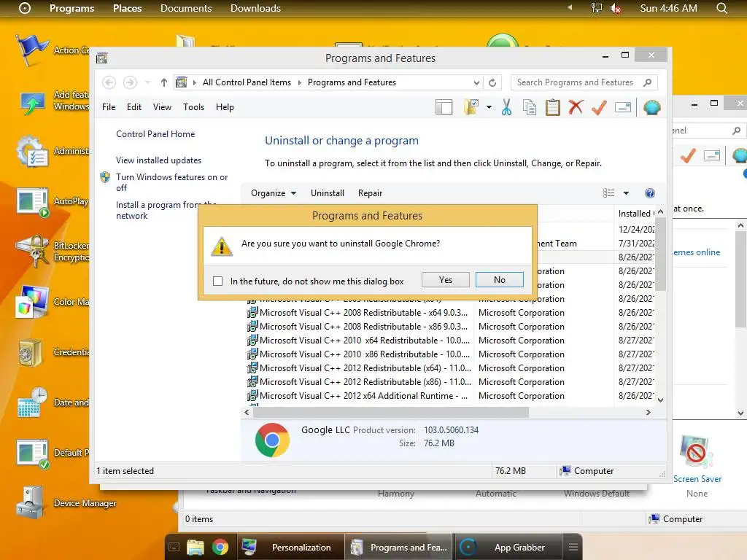Click the muted volume tray icon

616,8
